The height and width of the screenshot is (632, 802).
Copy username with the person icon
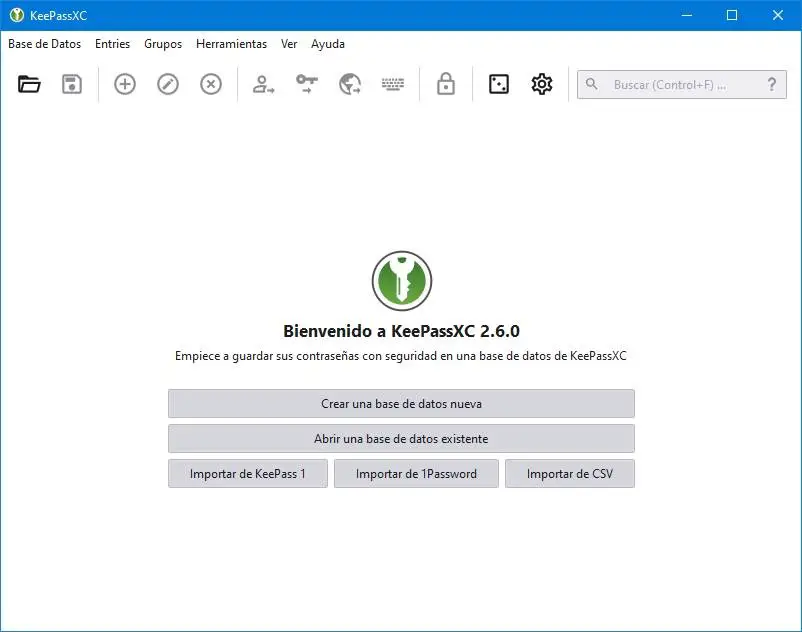(x=263, y=84)
